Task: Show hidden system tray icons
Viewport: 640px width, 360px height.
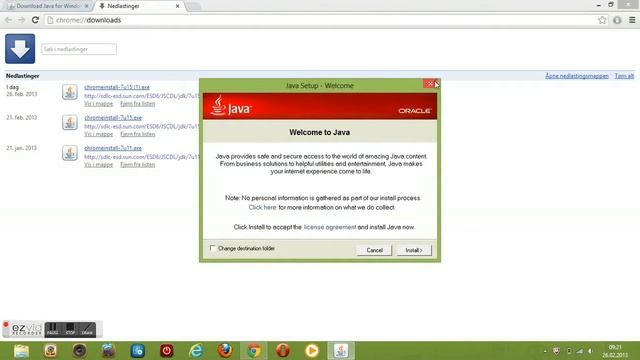Action: (x=545, y=351)
